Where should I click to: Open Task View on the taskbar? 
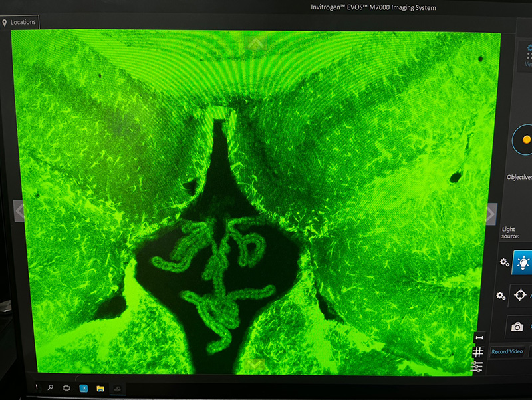66,387
